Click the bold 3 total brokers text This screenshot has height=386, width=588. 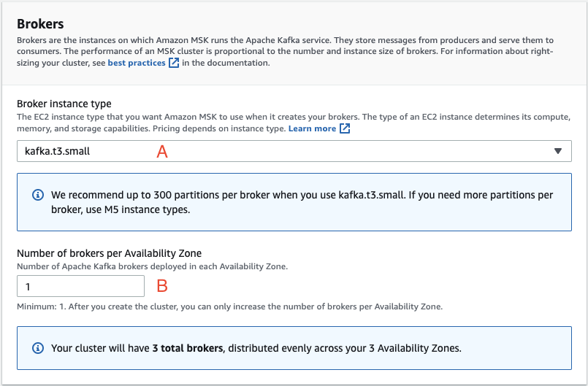pyautogui.click(x=188, y=348)
